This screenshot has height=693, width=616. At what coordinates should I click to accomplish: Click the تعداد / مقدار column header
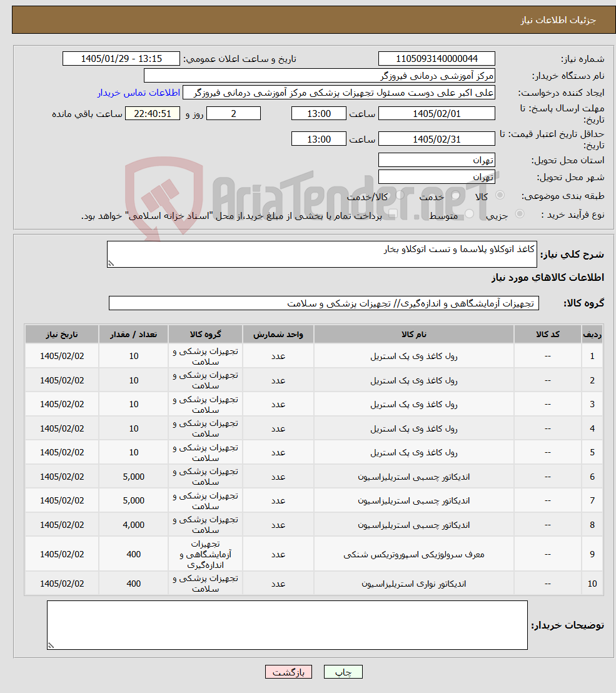(133, 334)
